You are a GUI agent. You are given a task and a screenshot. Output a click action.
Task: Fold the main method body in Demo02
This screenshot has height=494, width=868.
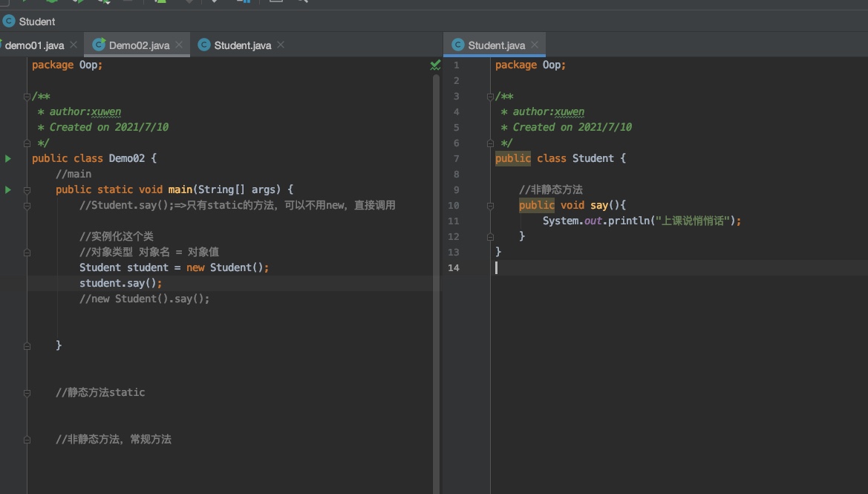(27, 189)
